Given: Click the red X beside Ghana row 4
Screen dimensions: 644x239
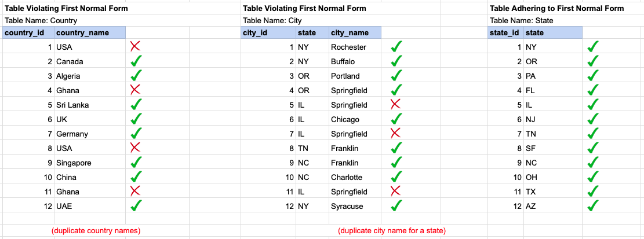Looking at the screenshot, I should click(x=135, y=90).
